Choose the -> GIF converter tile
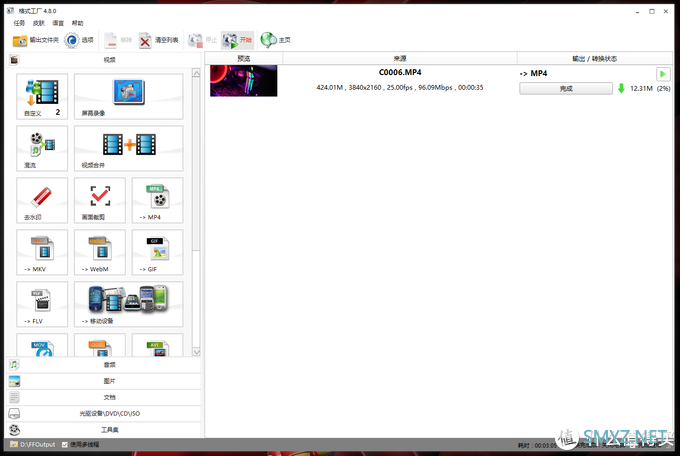The height and width of the screenshot is (456, 680). click(157, 253)
